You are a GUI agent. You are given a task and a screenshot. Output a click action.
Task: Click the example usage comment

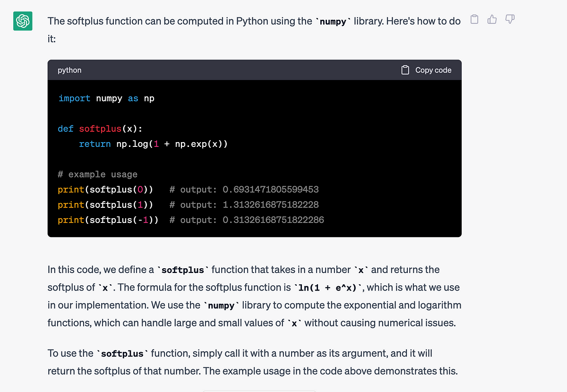[98, 174]
